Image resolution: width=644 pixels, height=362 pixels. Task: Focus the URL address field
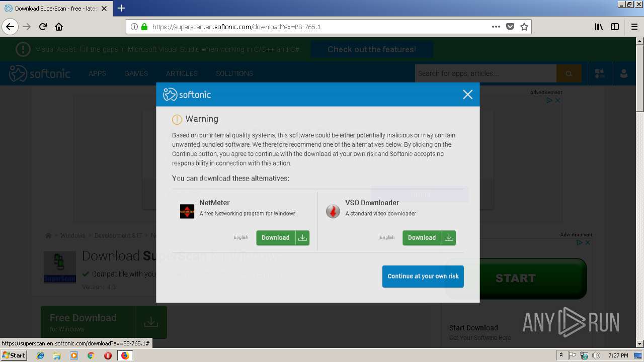click(319, 27)
